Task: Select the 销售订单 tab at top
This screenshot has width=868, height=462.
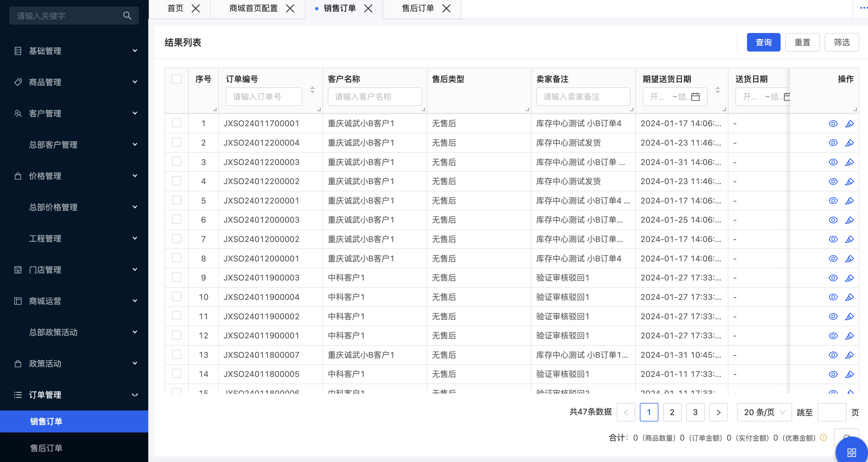Action: tap(340, 8)
